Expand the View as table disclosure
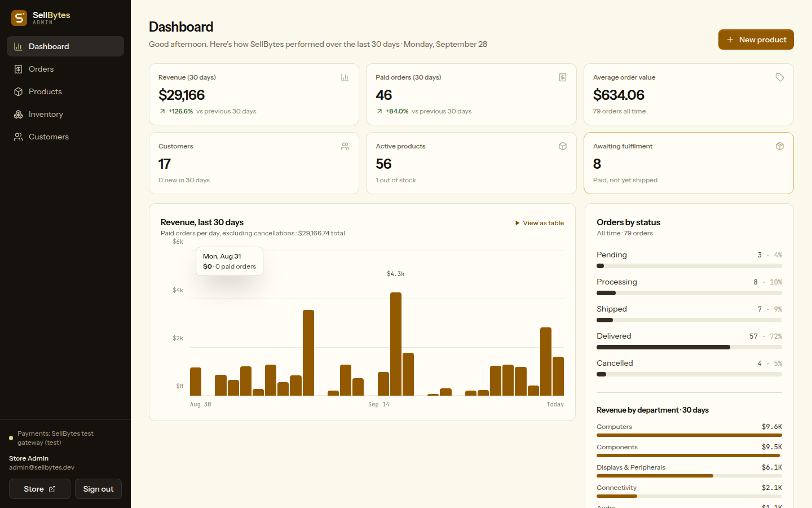The height and width of the screenshot is (508, 812). click(540, 223)
